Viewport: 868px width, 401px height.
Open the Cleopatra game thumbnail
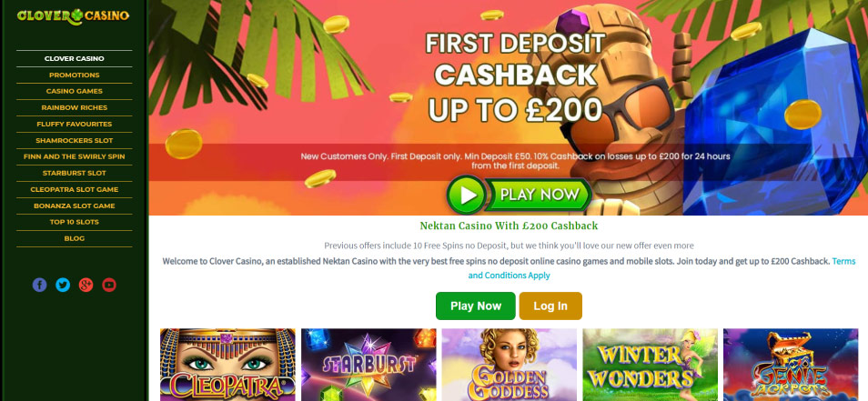pyautogui.click(x=227, y=365)
